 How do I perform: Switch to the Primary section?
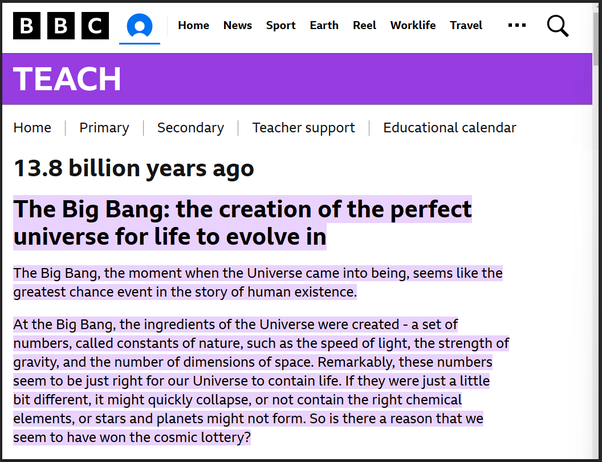[104, 128]
